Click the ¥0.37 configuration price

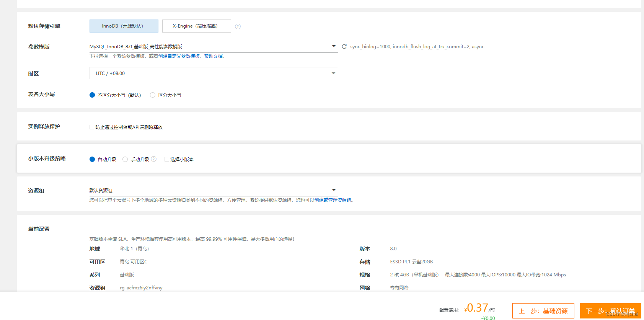(x=476, y=308)
